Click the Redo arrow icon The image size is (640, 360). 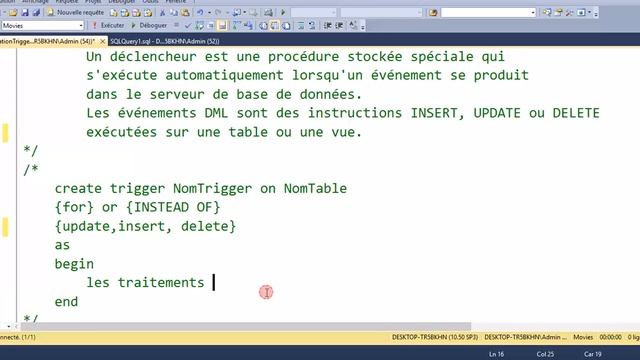tap(218, 13)
